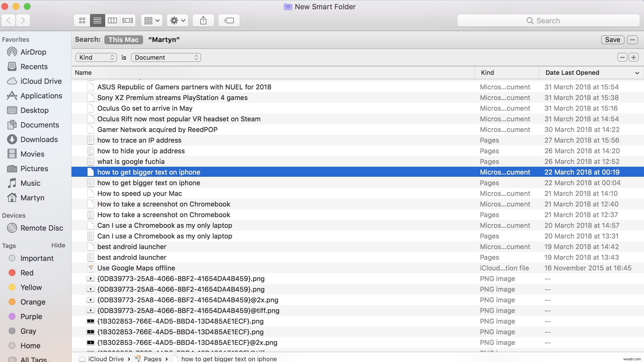644x362 pixels.
Task: Click the tag link icon
Action: click(229, 20)
